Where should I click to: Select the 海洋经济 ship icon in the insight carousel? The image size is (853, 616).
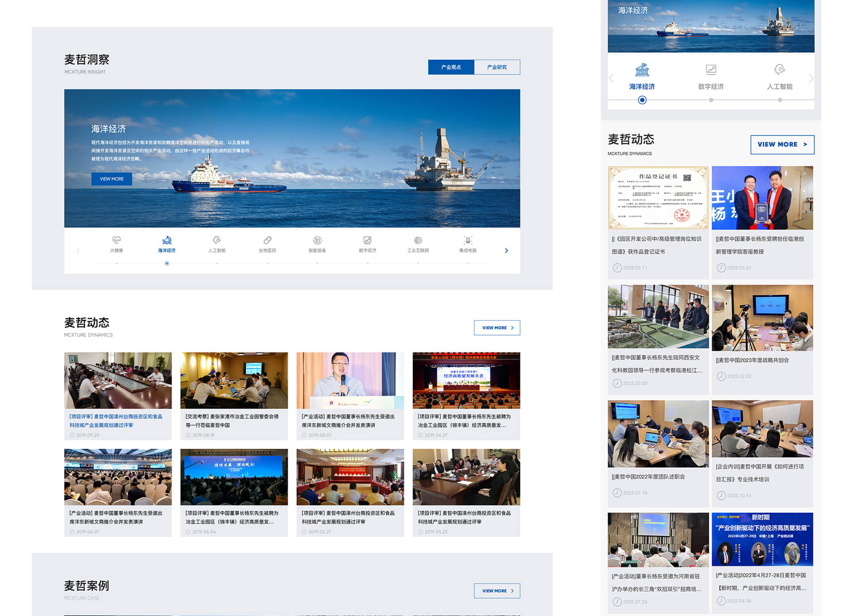(167, 240)
